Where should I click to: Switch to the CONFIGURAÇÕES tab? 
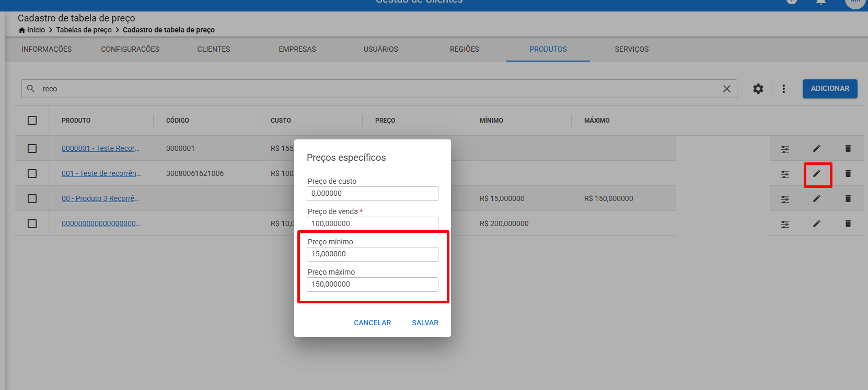click(130, 49)
